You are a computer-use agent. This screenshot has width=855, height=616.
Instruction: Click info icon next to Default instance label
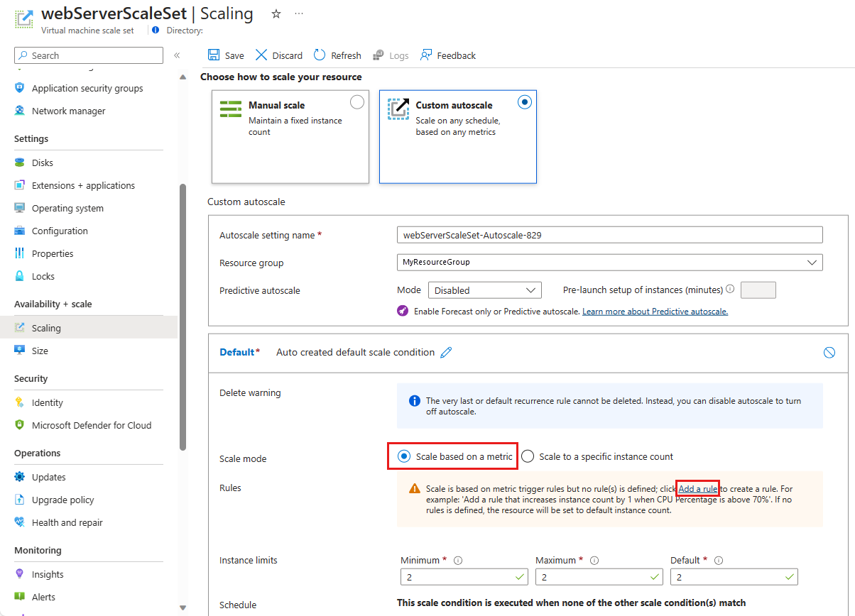719,560
